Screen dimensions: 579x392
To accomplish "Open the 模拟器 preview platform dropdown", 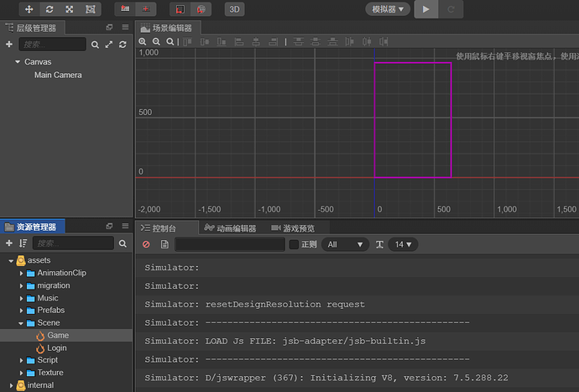I will pyautogui.click(x=388, y=9).
